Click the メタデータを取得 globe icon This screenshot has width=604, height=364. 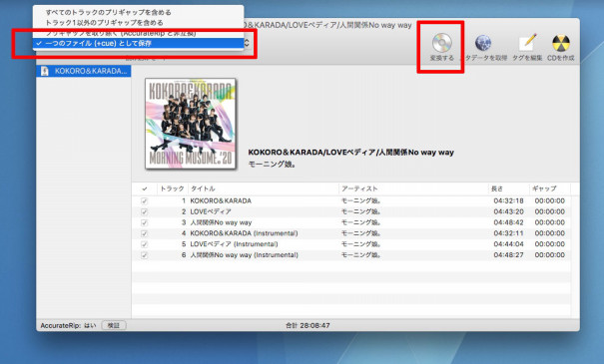click(x=483, y=43)
